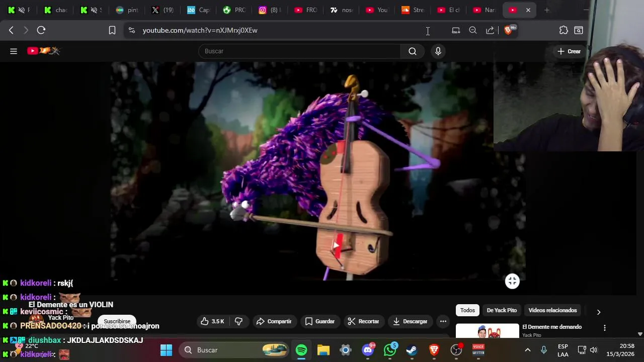644x362 pixels.
Task: Go to the YouTube home logo
Action: pos(44,51)
